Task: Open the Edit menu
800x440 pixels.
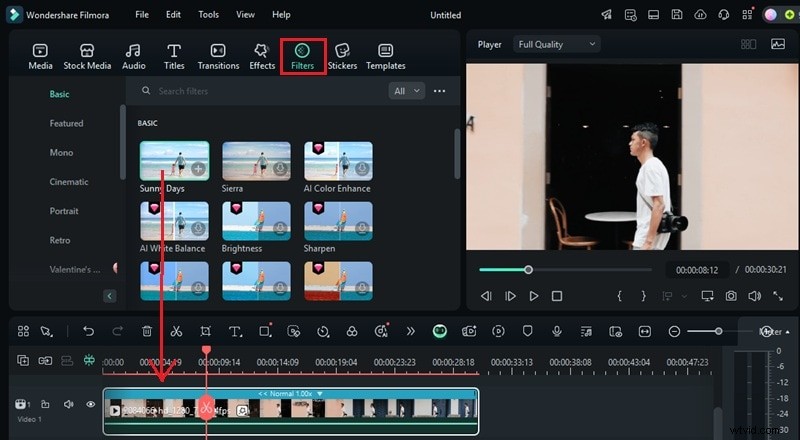Action: (173, 14)
